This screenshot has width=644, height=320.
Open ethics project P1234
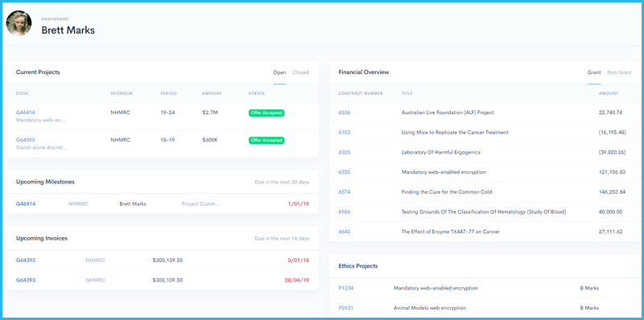pyautogui.click(x=346, y=288)
